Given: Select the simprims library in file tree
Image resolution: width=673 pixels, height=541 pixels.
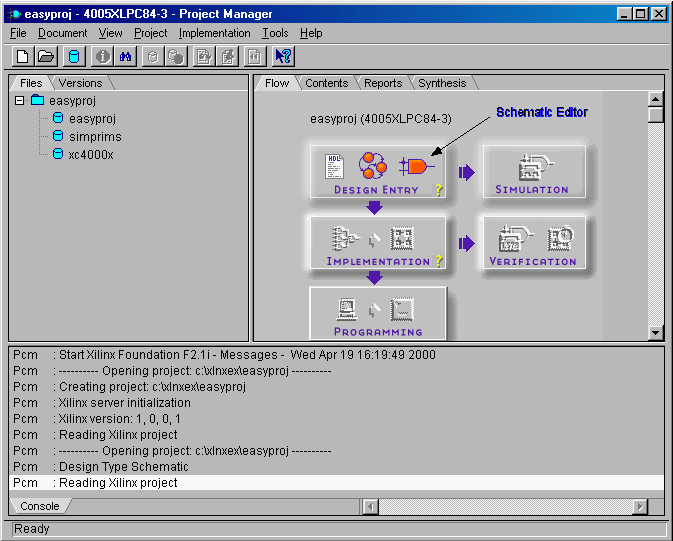Looking at the screenshot, I should click(x=94, y=137).
